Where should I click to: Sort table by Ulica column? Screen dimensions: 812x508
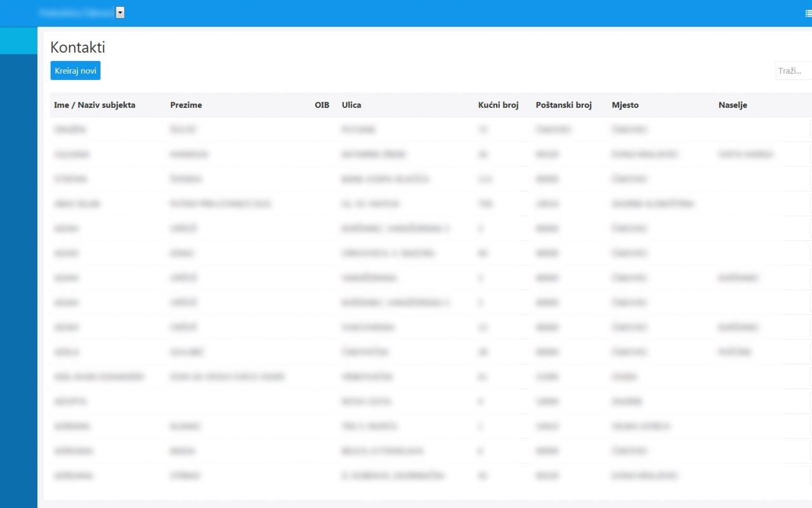pos(351,105)
